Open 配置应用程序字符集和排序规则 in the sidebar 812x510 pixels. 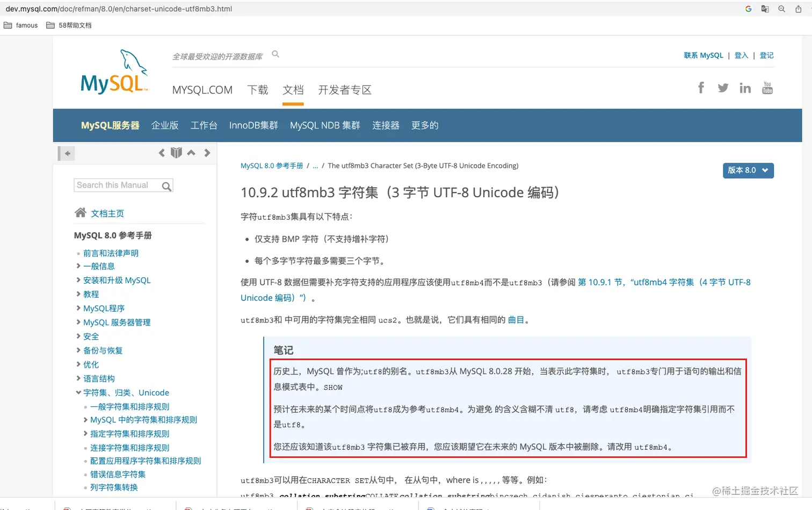[146, 461]
